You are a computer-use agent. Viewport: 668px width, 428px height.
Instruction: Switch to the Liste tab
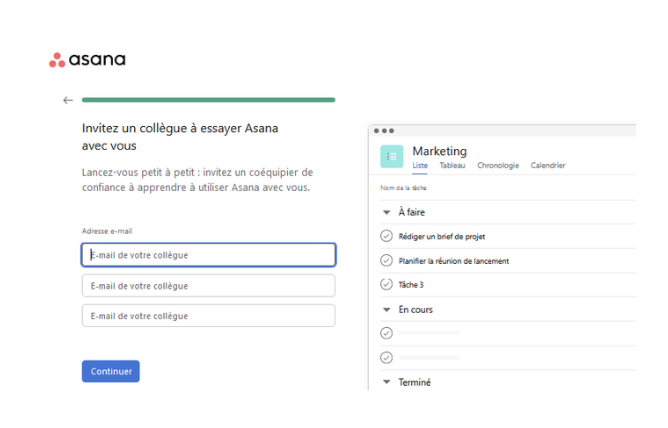coord(420,165)
